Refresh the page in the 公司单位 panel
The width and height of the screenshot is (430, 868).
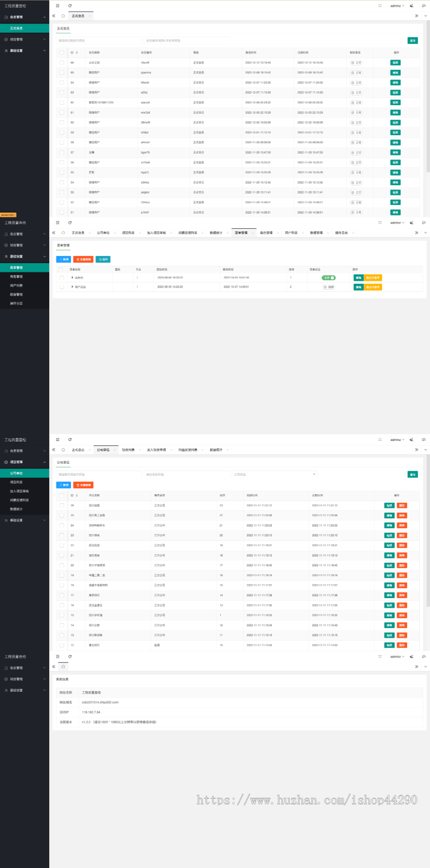click(70, 439)
